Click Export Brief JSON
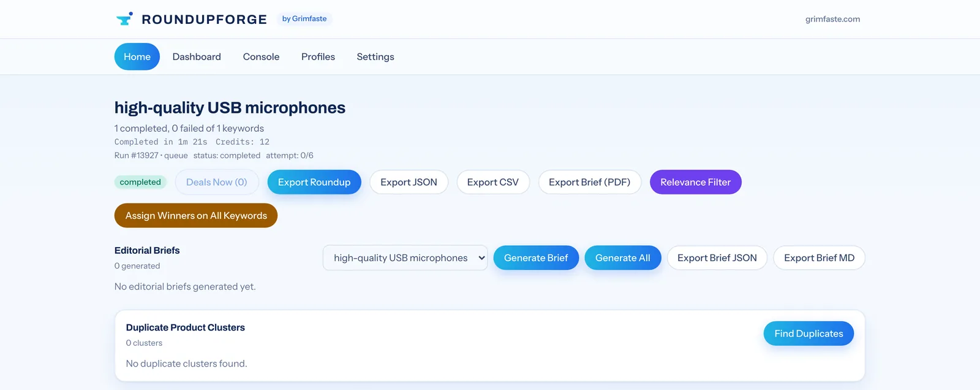Viewport: 980px width, 390px height. pyautogui.click(x=717, y=258)
